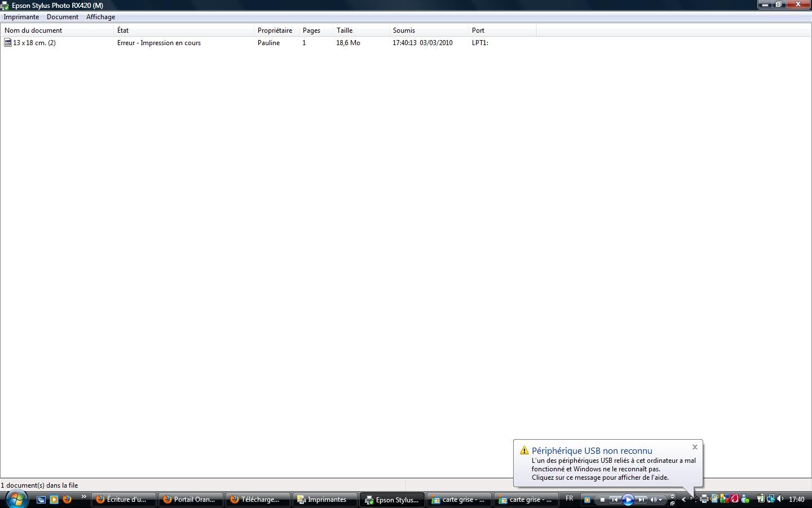Image resolution: width=812 pixels, height=508 pixels.
Task: Launch Firefox from quick launch
Action: pos(67,500)
